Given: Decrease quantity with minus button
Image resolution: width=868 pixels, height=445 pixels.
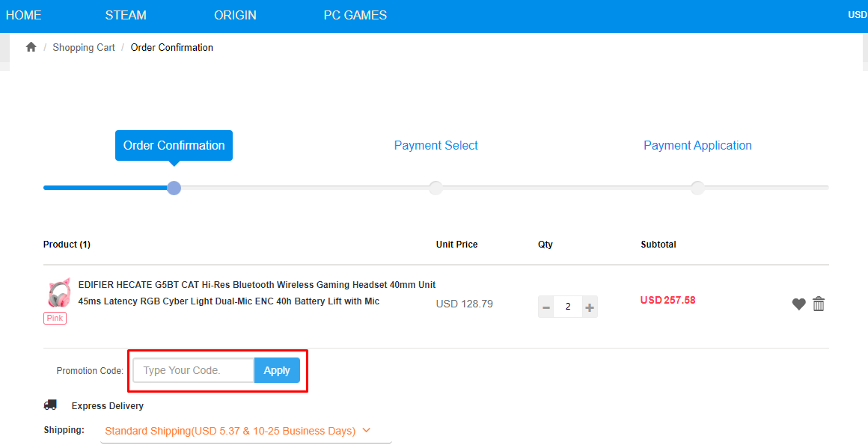Looking at the screenshot, I should 545,307.
